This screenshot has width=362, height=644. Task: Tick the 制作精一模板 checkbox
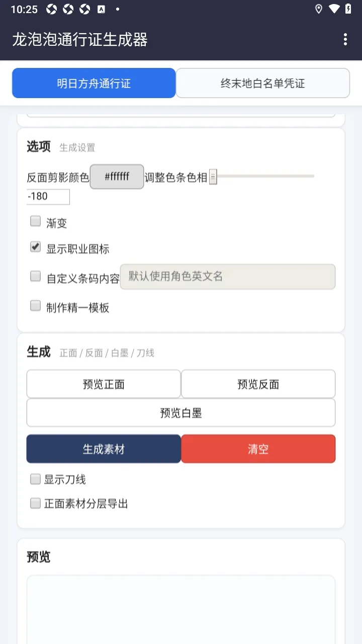35,306
